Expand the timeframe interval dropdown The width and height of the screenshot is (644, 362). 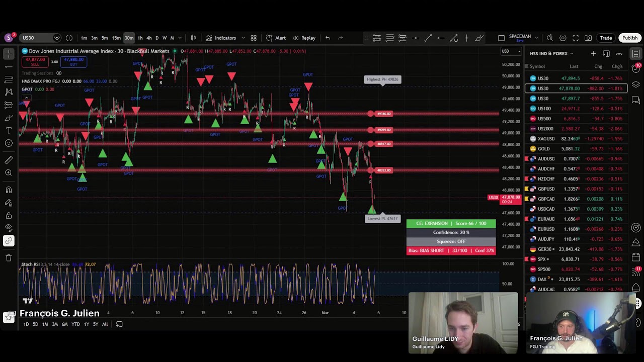click(180, 38)
